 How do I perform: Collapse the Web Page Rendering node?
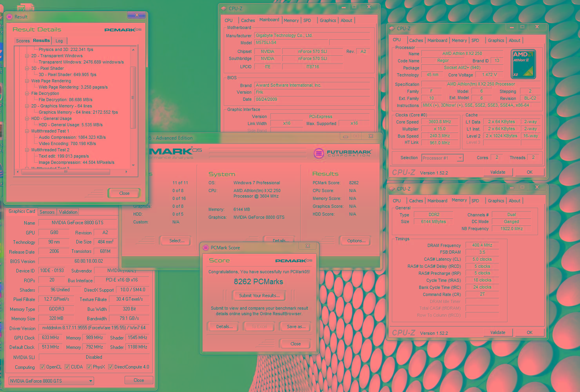pos(27,81)
